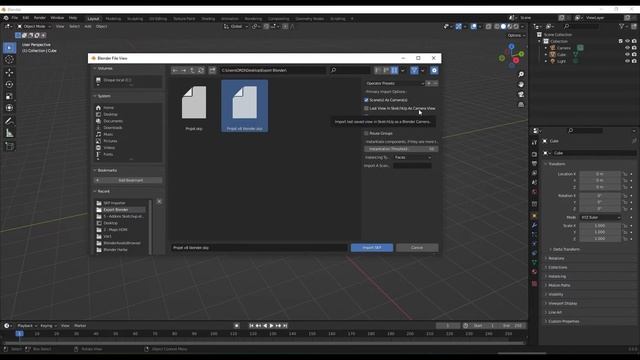Go back with the file browser back arrow
Screen dimensions: 640x360
click(175, 70)
